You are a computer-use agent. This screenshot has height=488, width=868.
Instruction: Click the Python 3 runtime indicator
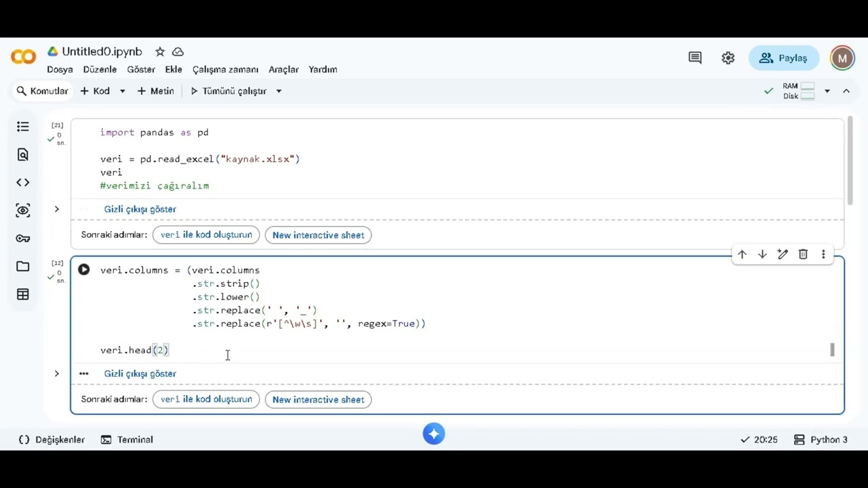click(821, 440)
